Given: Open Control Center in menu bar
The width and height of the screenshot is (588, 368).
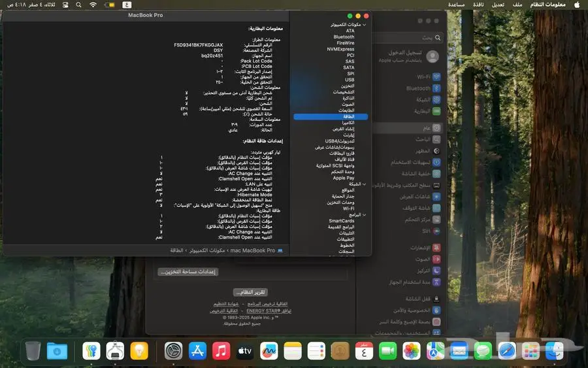Looking at the screenshot, I should (x=65, y=5).
